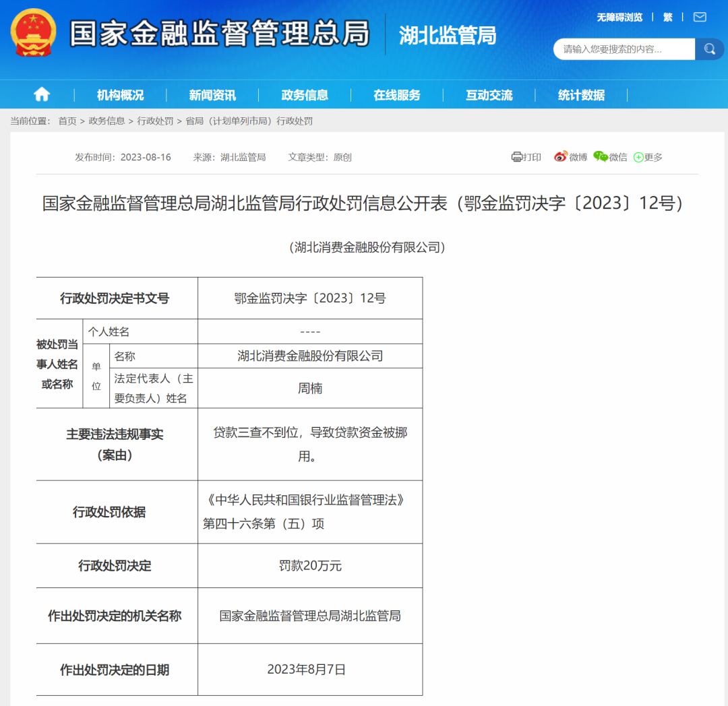Select text 文章类型：原创
Viewport: 728px width, 706px height.
click(320, 157)
